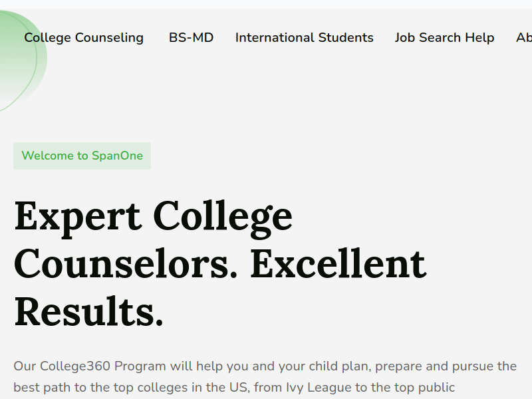Click the word 'Excellent' in the headline
Viewport: 532px width, 399px height.
click(338, 264)
